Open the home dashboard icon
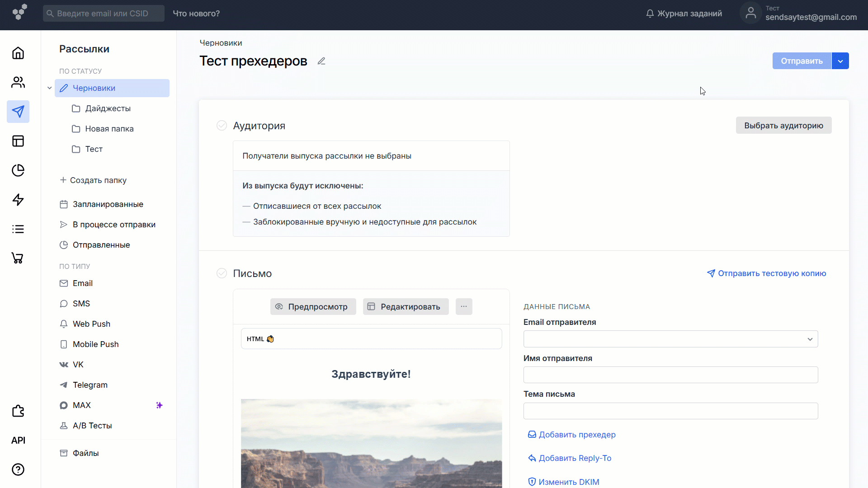The image size is (868, 488). point(18,53)
